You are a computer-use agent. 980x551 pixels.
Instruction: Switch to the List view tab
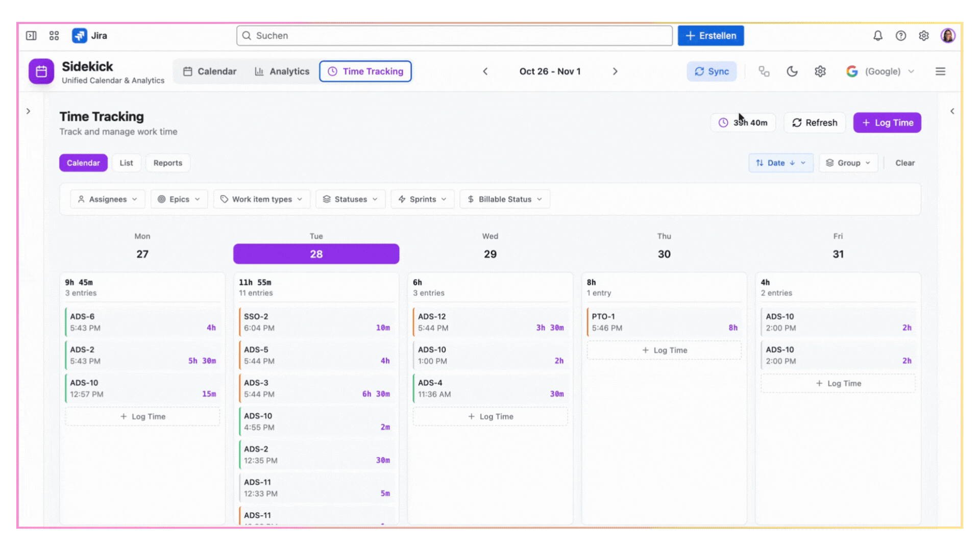(x=126, y=163)
